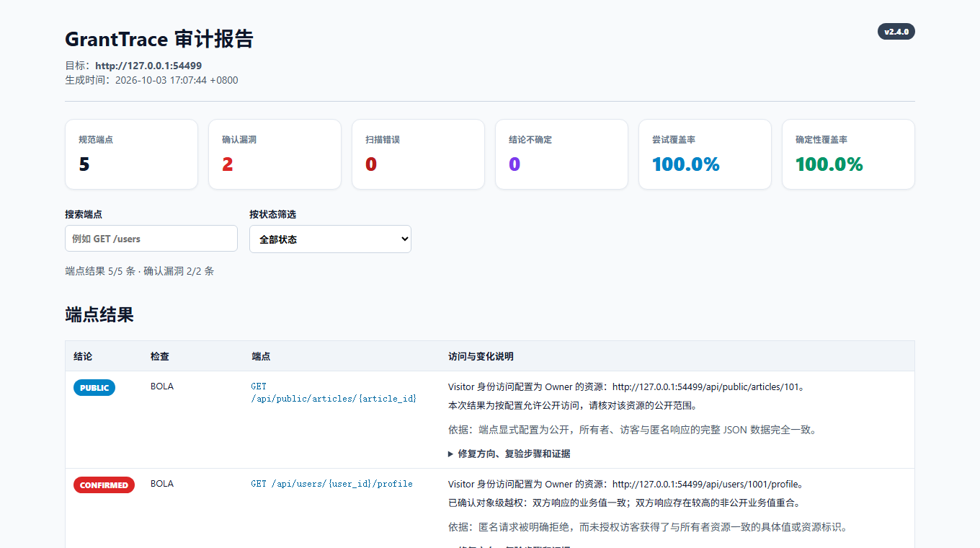This screenshot has height=548, width=980.
Task: Open the 全部状态 status filter dropdown
Action: coord(330,239)
